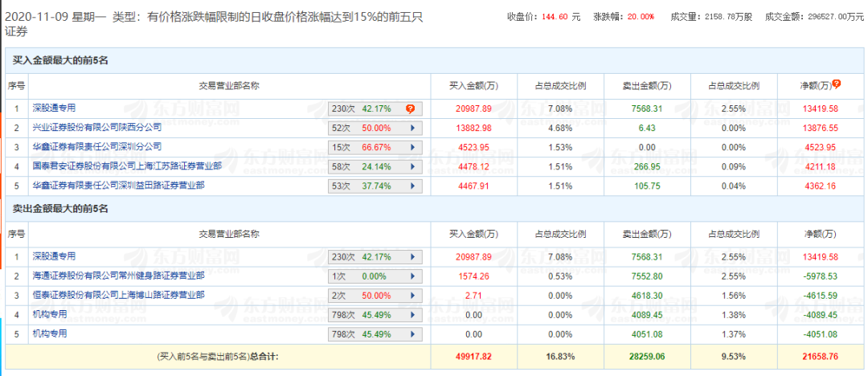Click the arrow icon in 海通证券常州健身路 row
The height and width of the screenshot is (376, 868).
(x=412, y=276)
